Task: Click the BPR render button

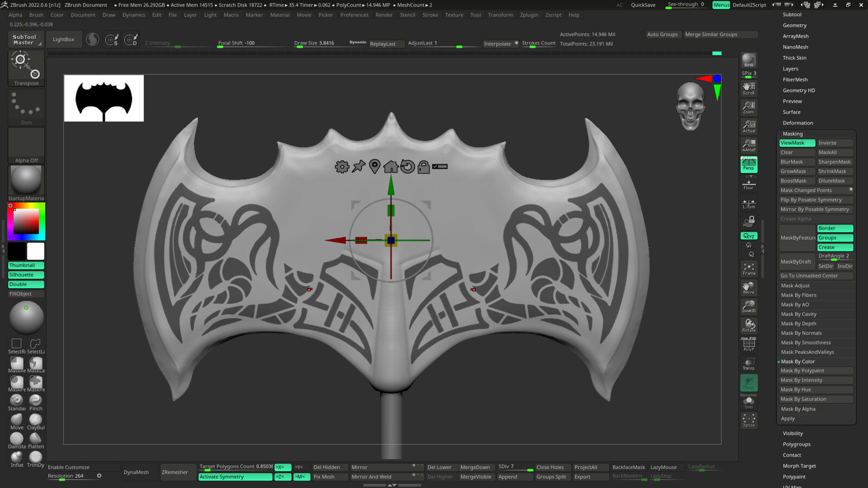Action: point(749,61)
